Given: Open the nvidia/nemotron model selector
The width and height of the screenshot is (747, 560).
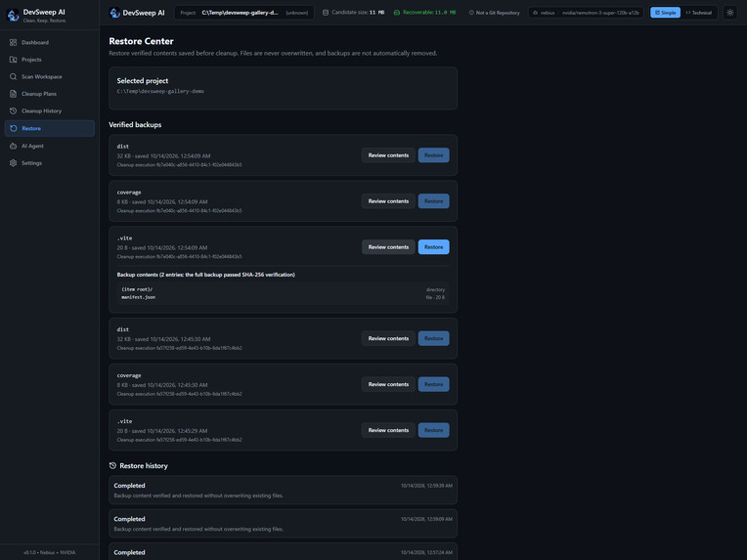Looking at the screenshot, I should [x=586, y=13].
